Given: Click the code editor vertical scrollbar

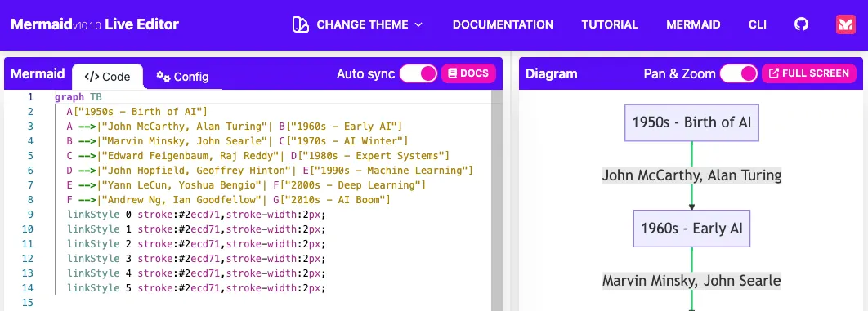Looking at the screenshot, I should pyautogui.click(x=497, y=201).
